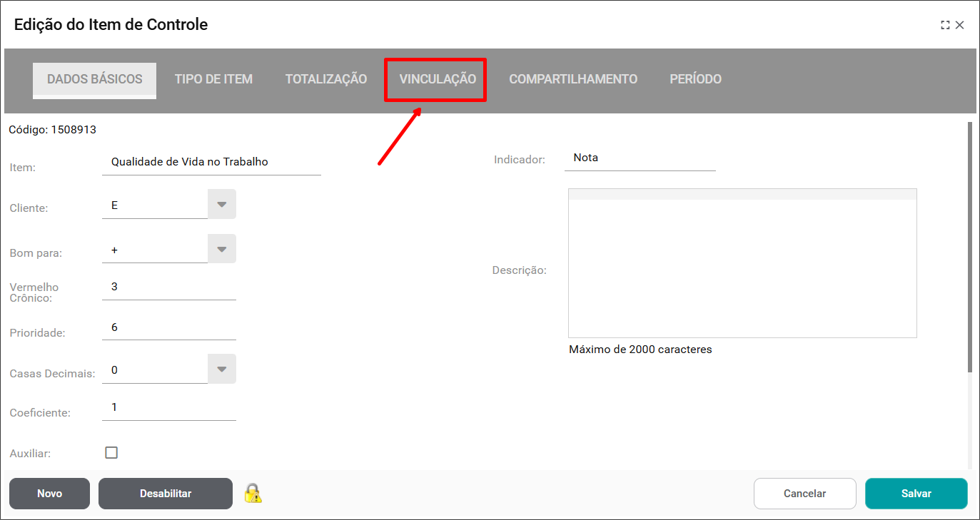Go to the Compartilhamento tab
The height and width of the screenshot is (520, 980).
pyautogui.click(x=572, y=79)
